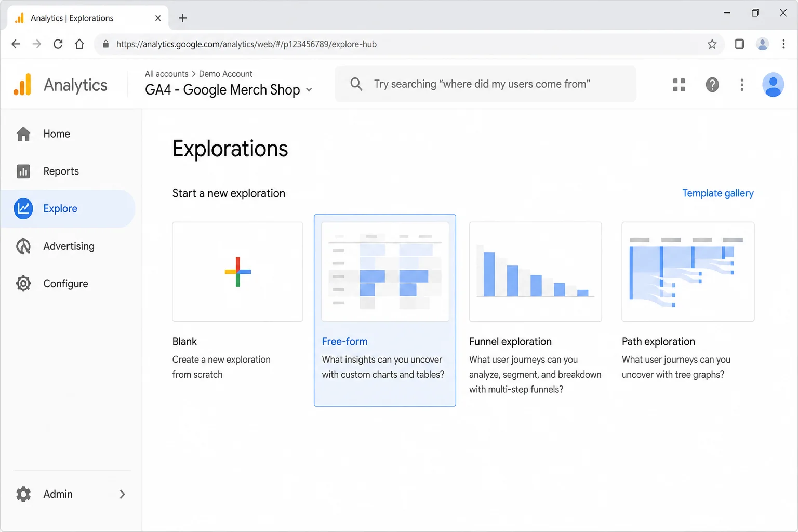Click 'uncover with tree graphs?' description
This screenshot has height=532, width=798.
pyautogui.click(x=673, y=375)
